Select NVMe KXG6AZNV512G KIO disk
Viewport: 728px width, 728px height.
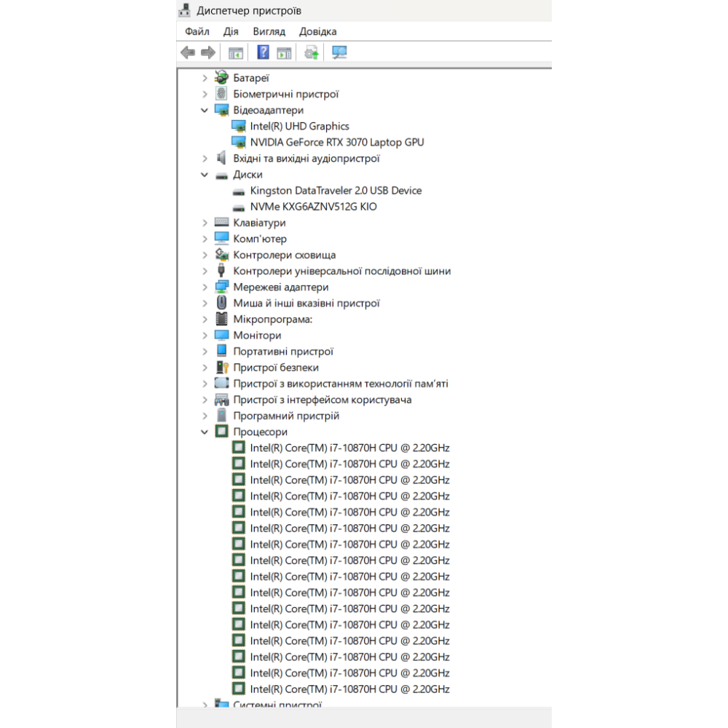pyautogui.click(x=313, y=207)
